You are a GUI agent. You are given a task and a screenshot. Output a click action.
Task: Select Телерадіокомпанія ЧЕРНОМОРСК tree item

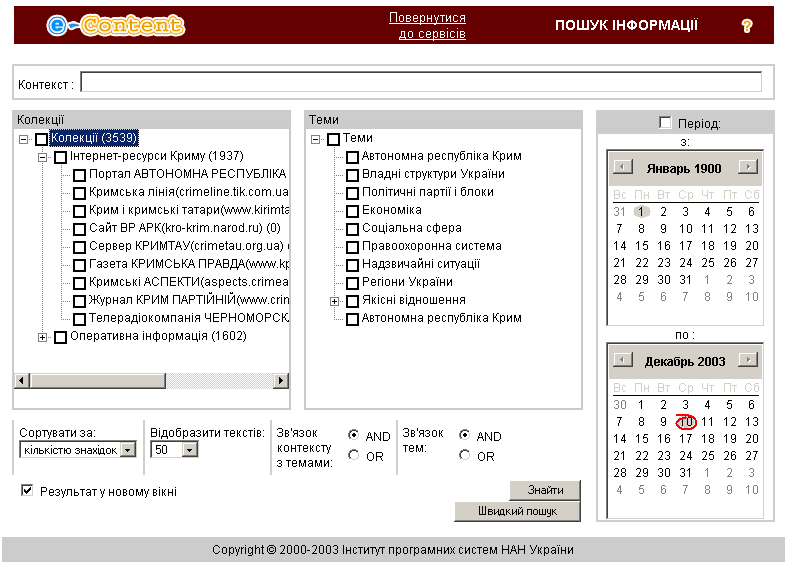[x=189, y=318]
